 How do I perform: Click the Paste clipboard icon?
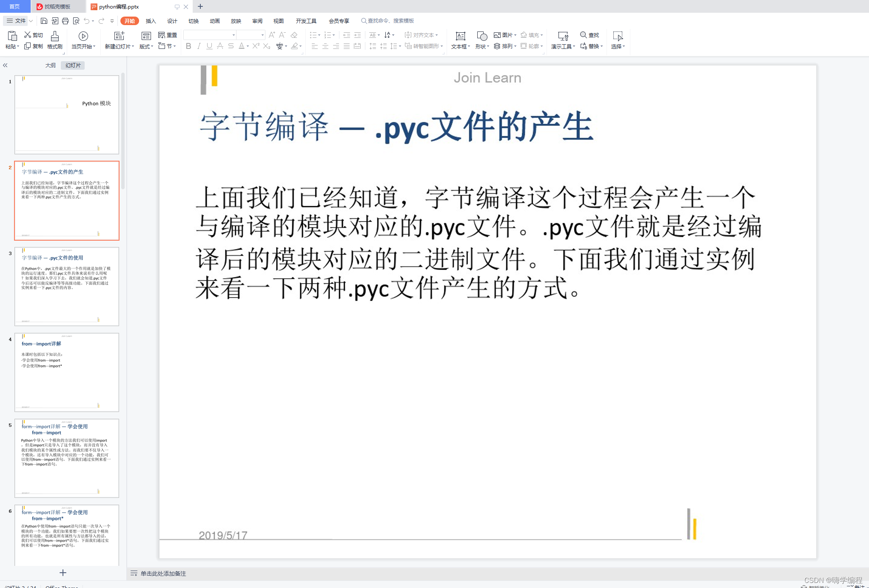[12, 36]
